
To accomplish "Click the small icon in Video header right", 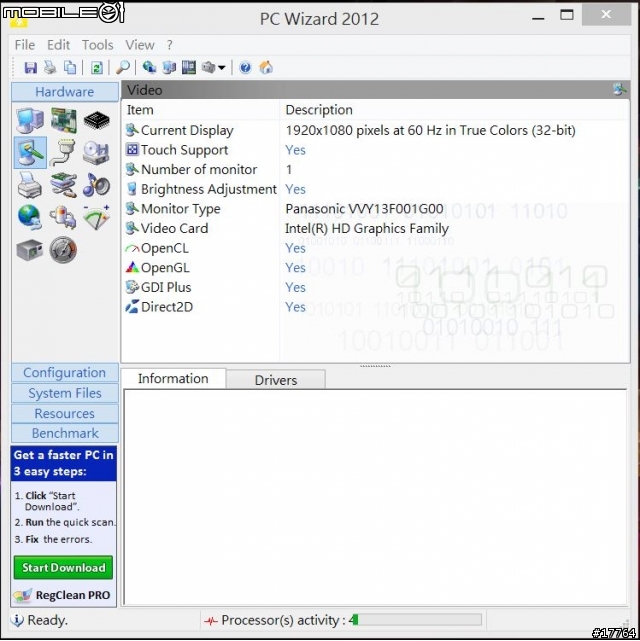I will [x=620, y=90].
